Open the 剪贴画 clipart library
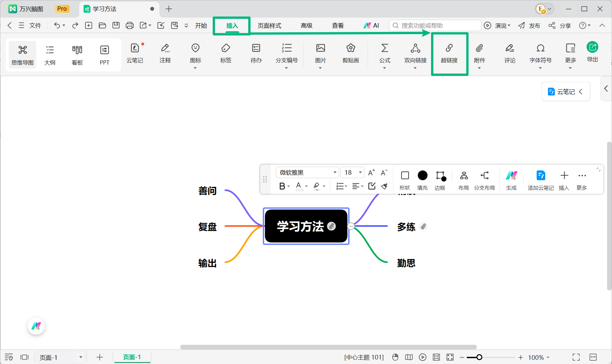Viewport: 612px width, 364px height. [x=351, y=54]
